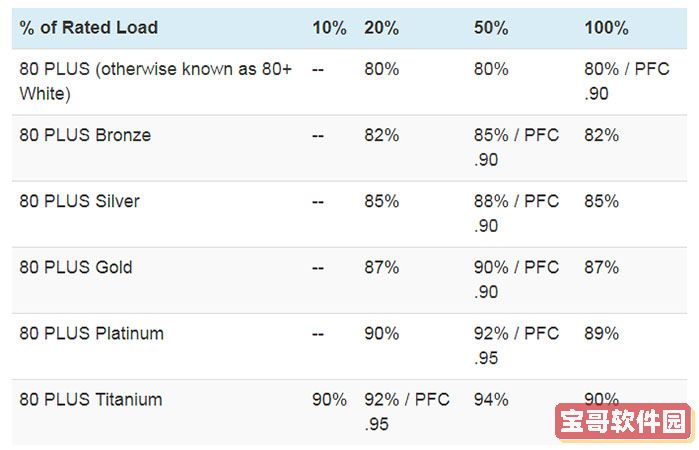The image size is (699, 450).
Task: Click the 80 PLUS White row label
Action: [x=156, y=81]
